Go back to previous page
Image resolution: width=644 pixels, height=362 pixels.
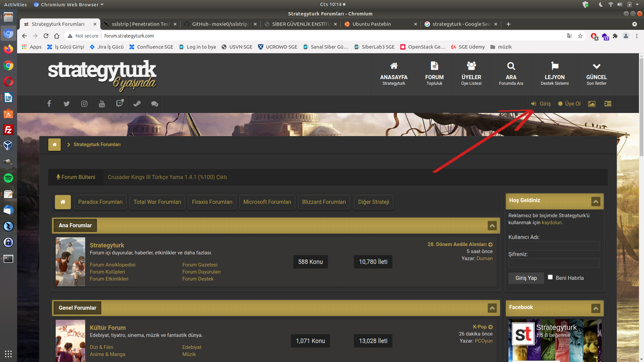(24, 36)
